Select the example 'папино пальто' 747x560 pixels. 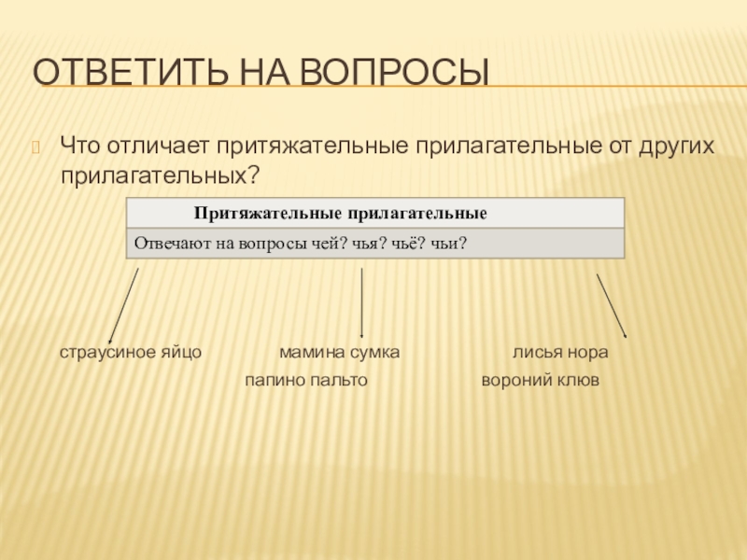tap(306, 381)
